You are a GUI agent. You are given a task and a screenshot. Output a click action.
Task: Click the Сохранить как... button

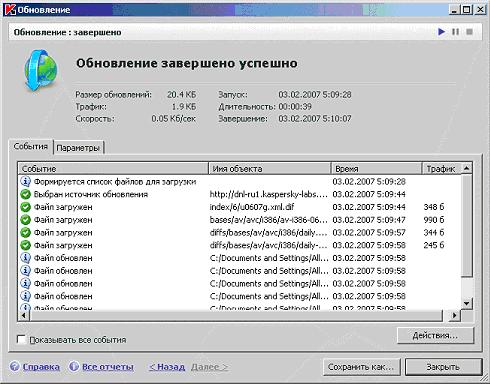(361, 367)
